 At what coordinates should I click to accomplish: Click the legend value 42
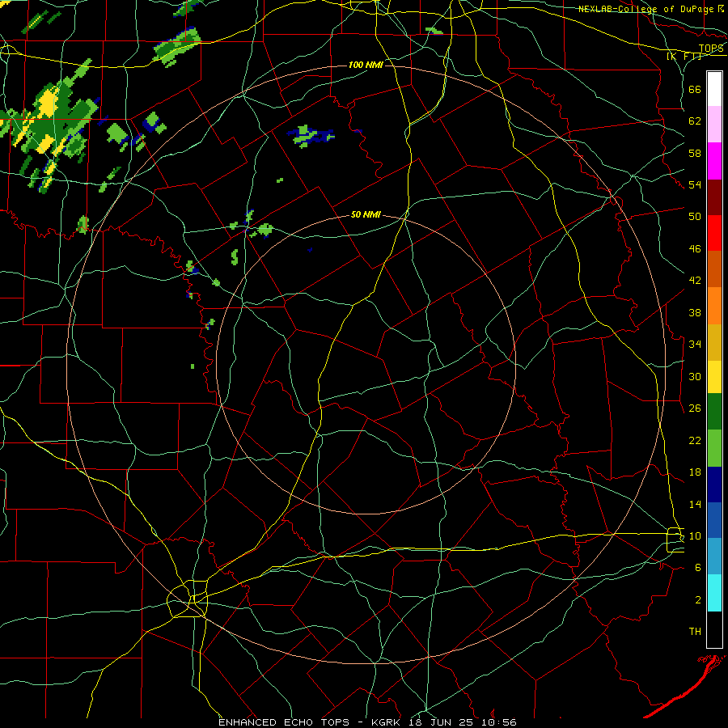(695, 280)
